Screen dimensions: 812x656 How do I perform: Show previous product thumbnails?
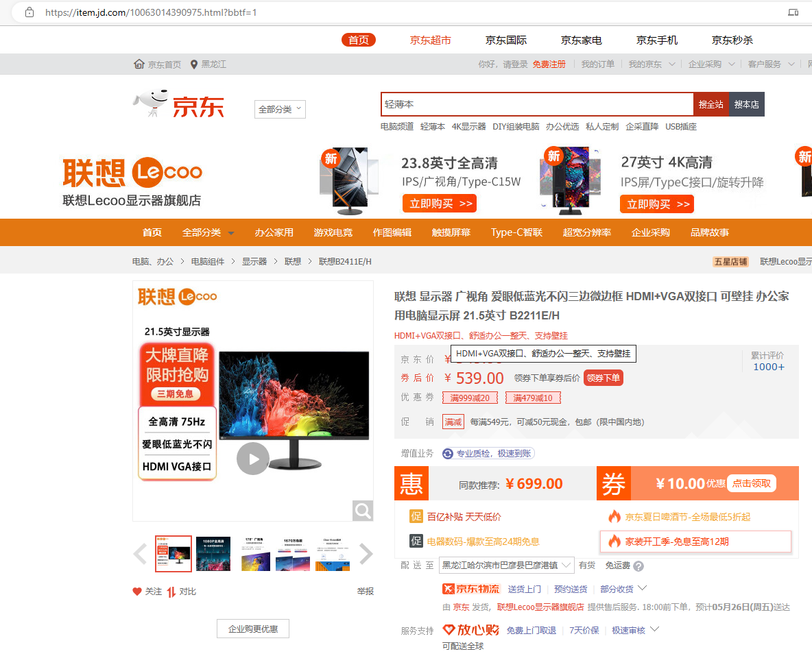pos(140,553)
